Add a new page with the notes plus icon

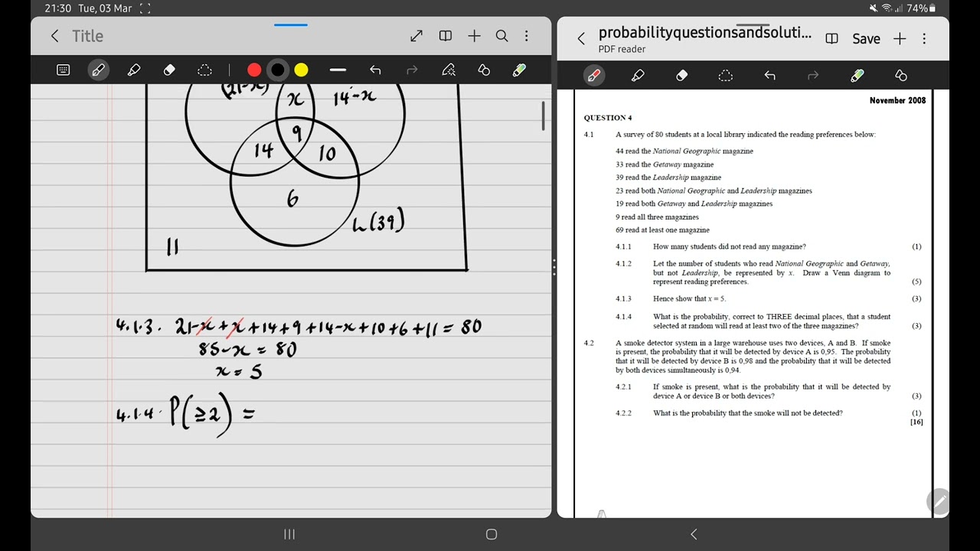474,36
